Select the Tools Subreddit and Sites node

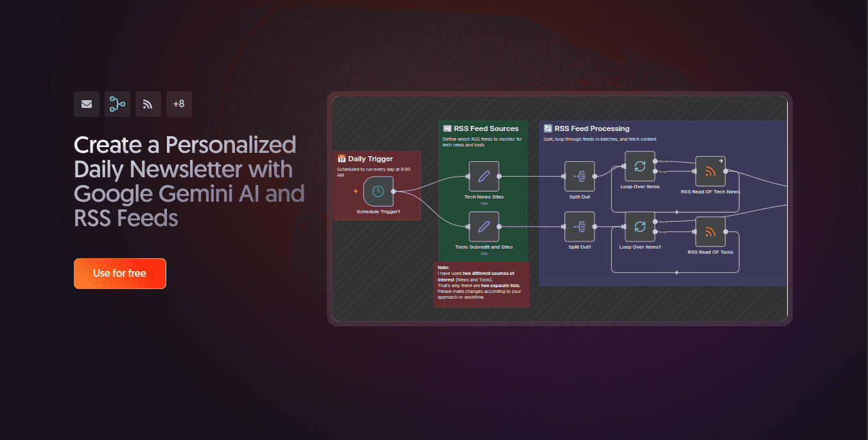tap(483, 227)
